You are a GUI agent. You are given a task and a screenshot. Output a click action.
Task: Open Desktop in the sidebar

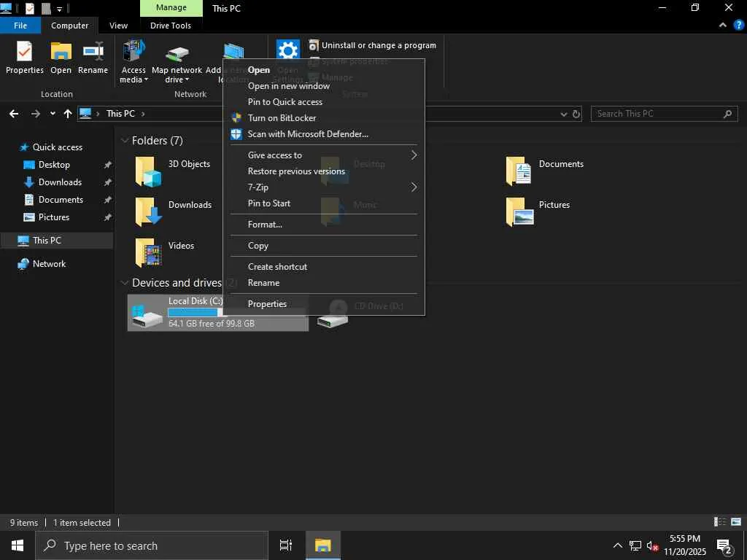(x=54, y=165)
